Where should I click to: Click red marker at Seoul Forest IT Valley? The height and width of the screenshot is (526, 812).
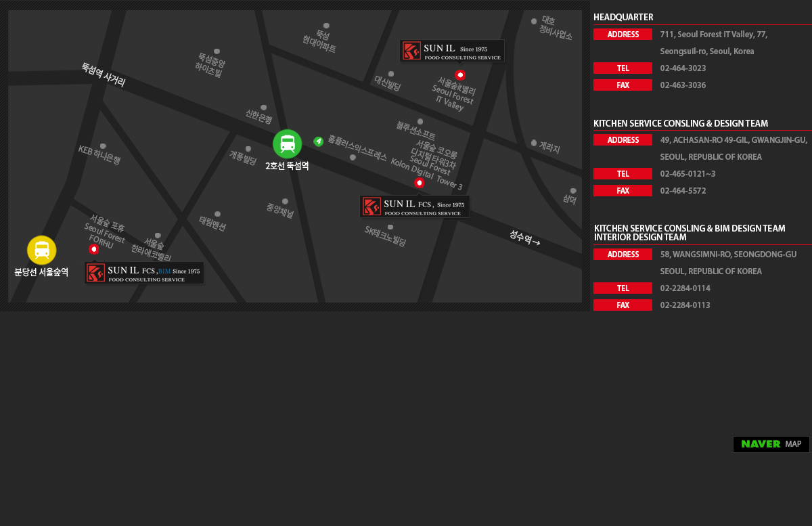click(x=460, y=75)
